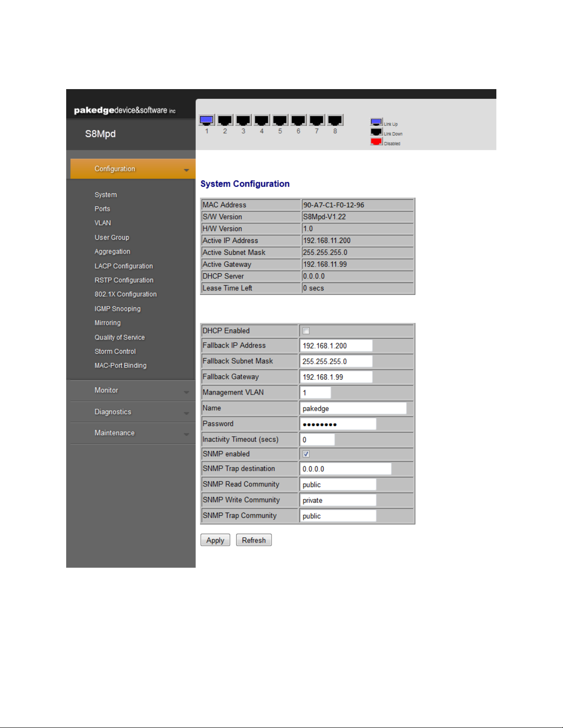The height and width of the screenshot is (728, 563).
Task: Click the port 1 link-up icon
Action: tap(206, 120)
